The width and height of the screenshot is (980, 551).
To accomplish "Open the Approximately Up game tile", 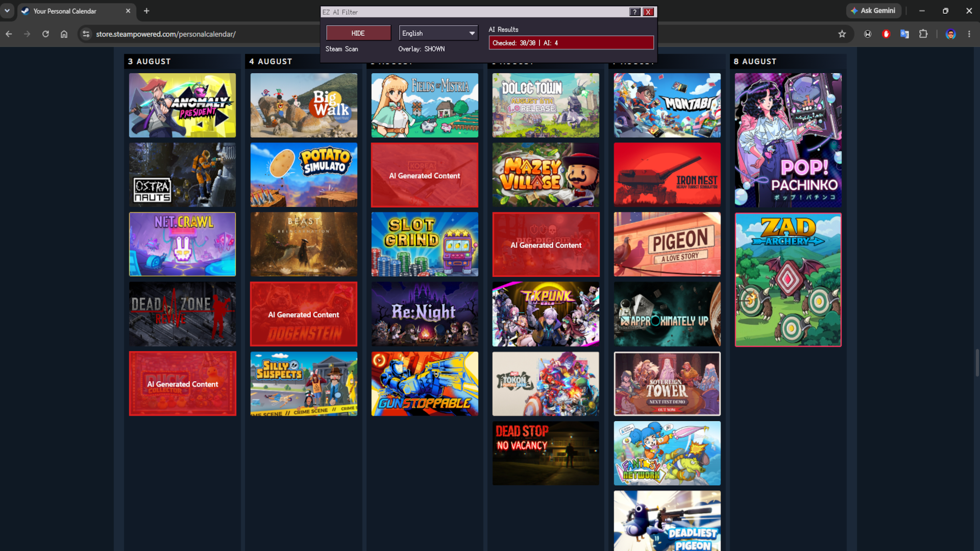I will click(x=667, y=314).
